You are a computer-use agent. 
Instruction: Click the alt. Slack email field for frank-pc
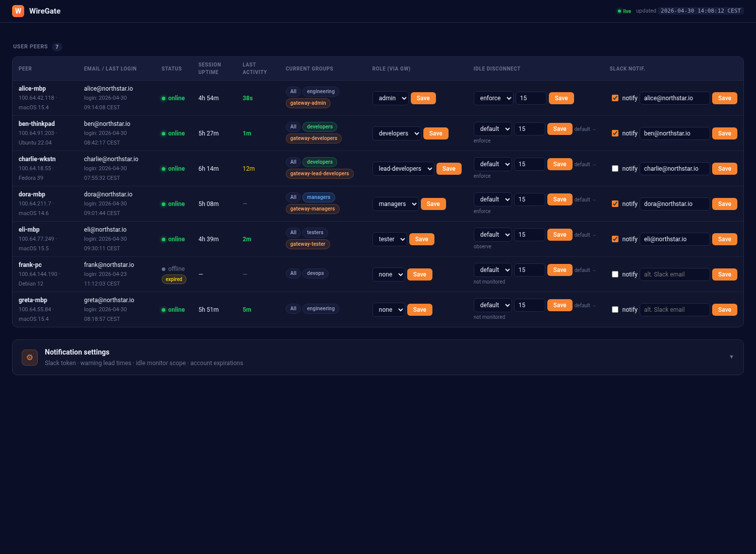pos(674,274)
